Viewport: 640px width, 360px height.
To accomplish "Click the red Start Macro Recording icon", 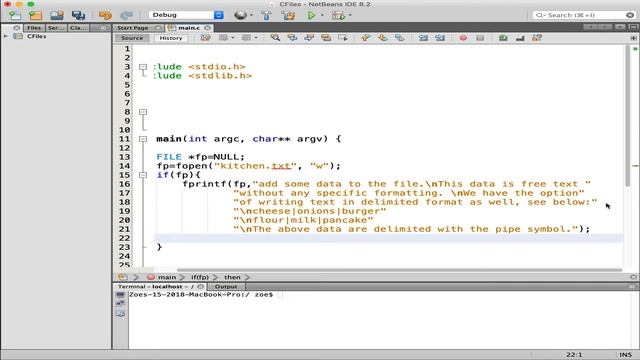I will click(x=463, y=38).
